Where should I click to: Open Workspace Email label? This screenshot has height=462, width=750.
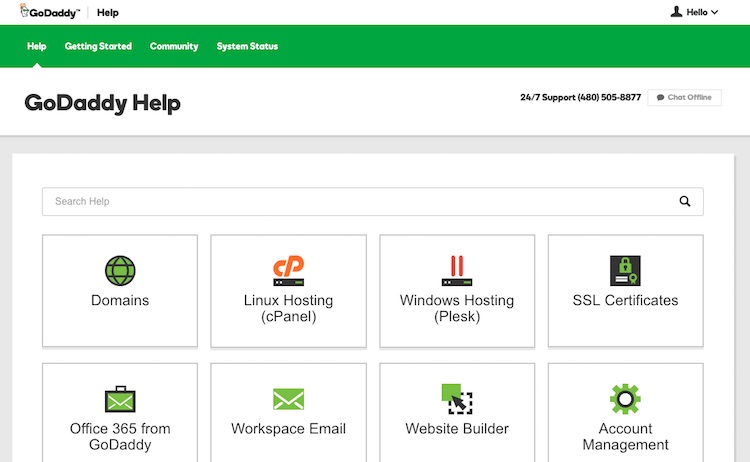(288, 429)
